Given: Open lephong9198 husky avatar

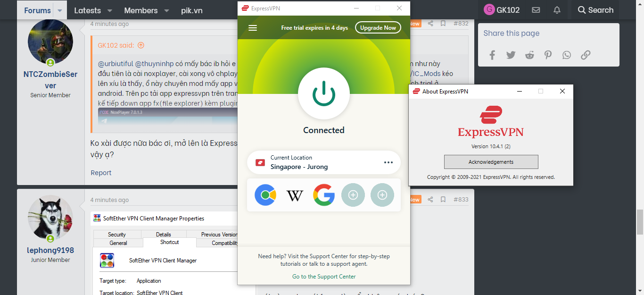Looking at the screenshot, I should click(50, 218).
